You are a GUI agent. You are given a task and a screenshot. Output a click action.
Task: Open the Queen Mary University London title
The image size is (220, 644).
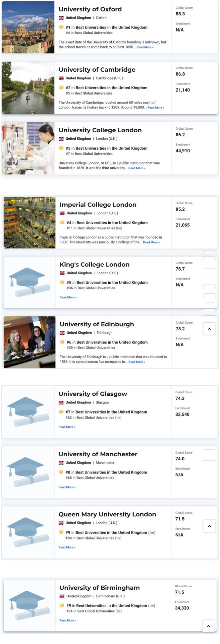point(107,514)
